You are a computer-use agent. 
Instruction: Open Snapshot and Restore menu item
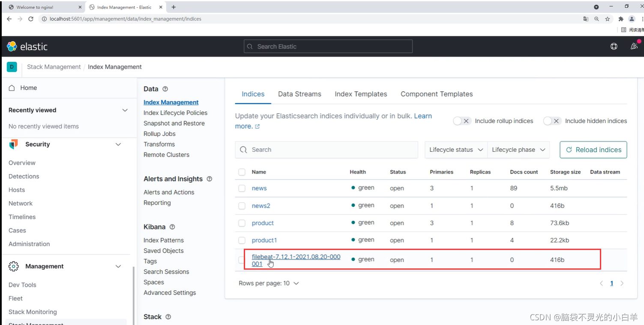[x=174, y=123]
